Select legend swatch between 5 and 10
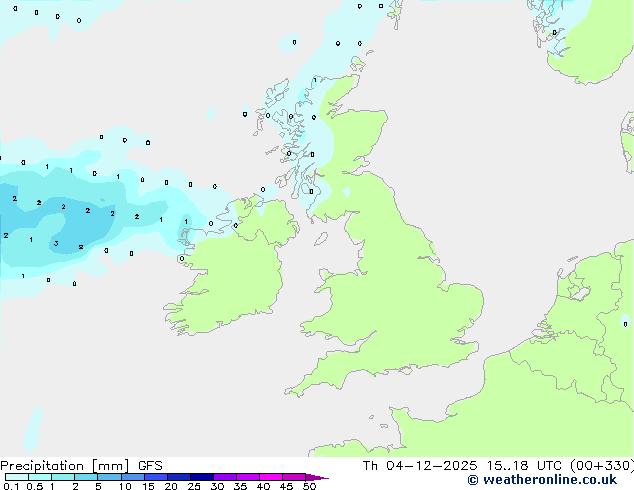 (x=109, y=477)
